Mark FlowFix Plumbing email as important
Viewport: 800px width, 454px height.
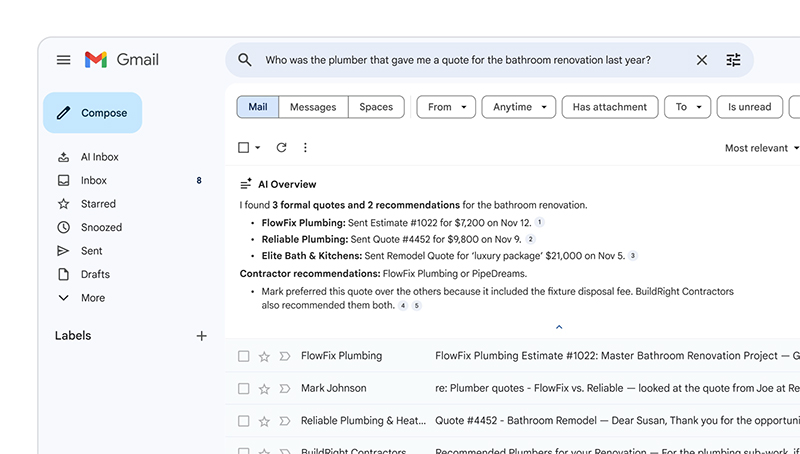click(285, 356)
